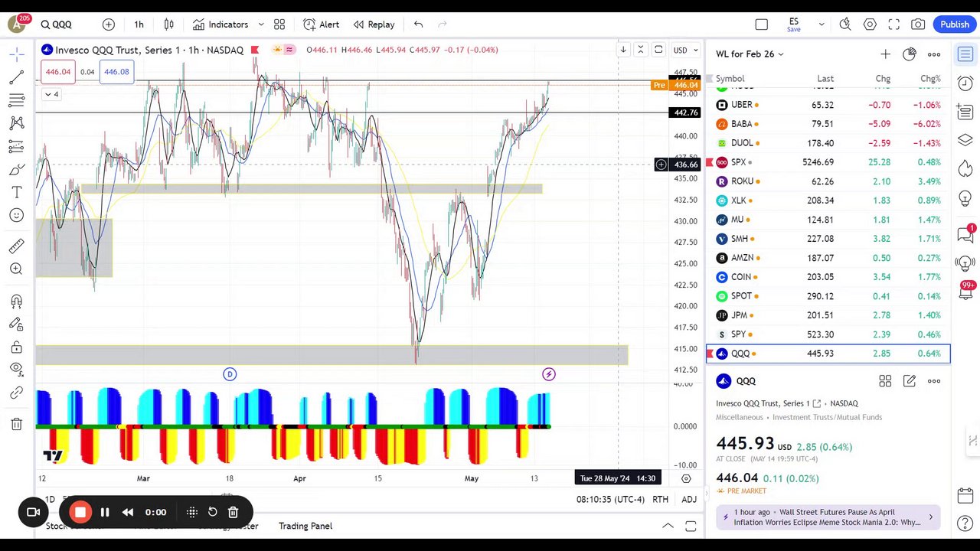980x551 pixels.
Task: Collapse the bottom panel with chevron
Action: (668, 526)
